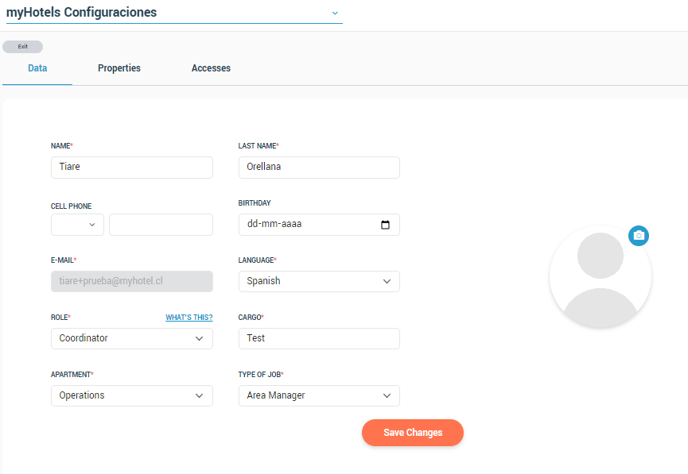Click the camera icon to upload photo

point(638,236)
